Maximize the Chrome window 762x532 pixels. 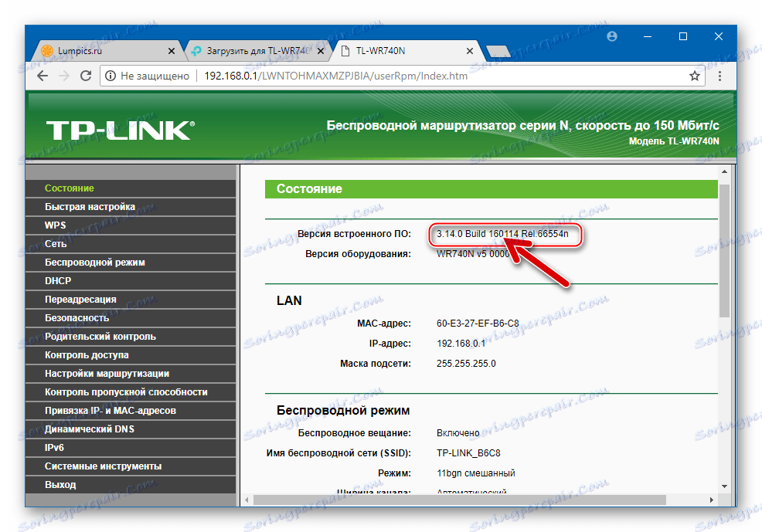click(x=683, y=36)
